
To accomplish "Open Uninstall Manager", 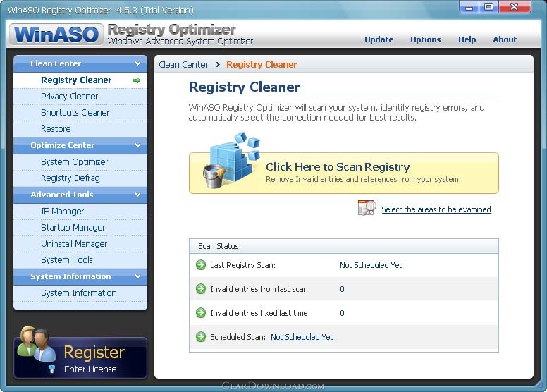I will [80, 244].
